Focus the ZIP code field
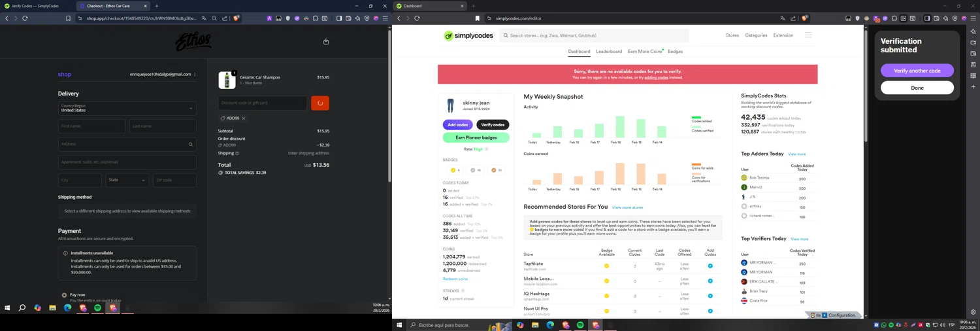 (174, 180)
